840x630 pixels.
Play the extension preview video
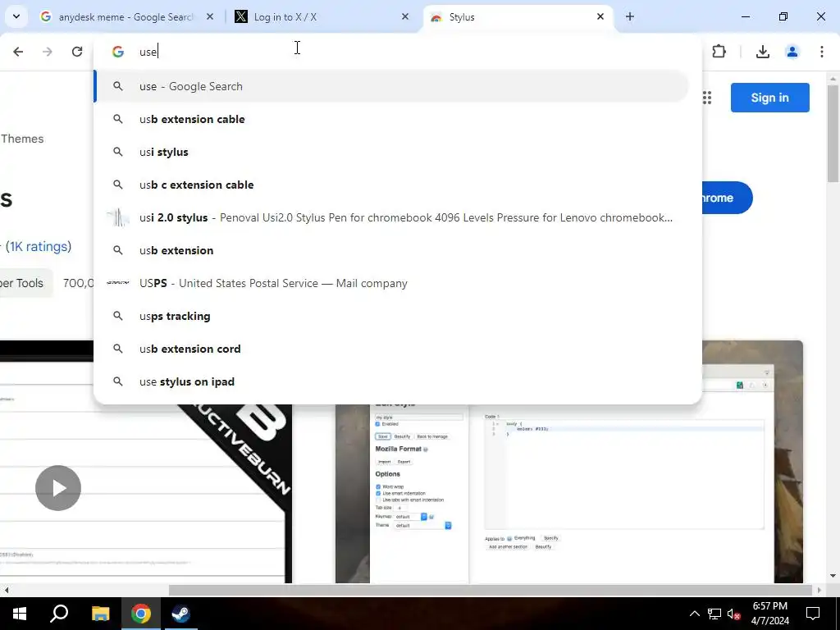[x=58, y=488]
